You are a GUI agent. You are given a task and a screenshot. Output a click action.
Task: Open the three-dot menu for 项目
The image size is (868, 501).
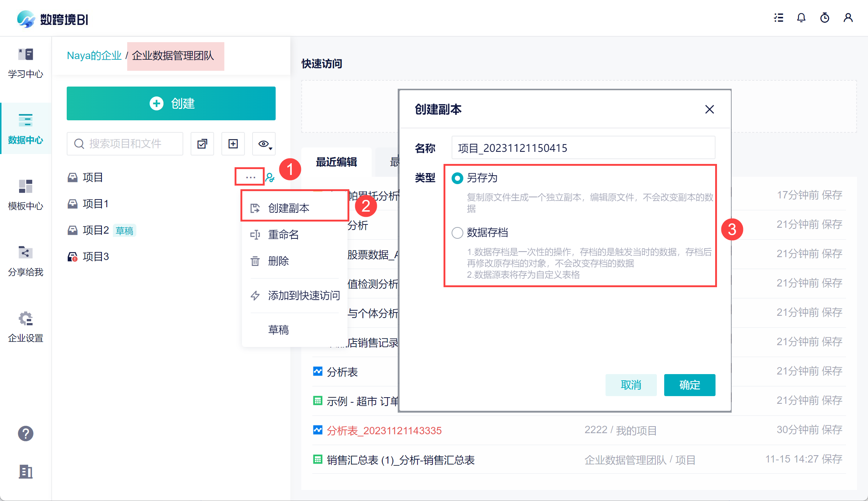(250, 178)
